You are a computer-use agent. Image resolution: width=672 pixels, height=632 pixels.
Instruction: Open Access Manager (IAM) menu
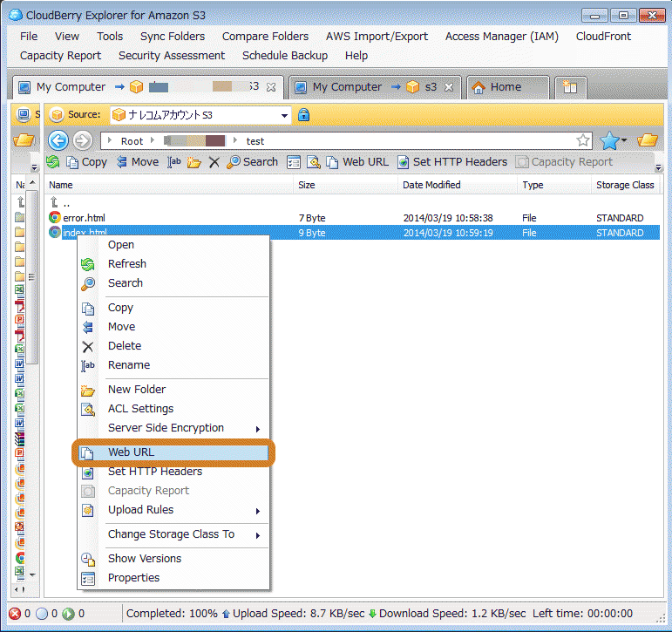(502, 37)
